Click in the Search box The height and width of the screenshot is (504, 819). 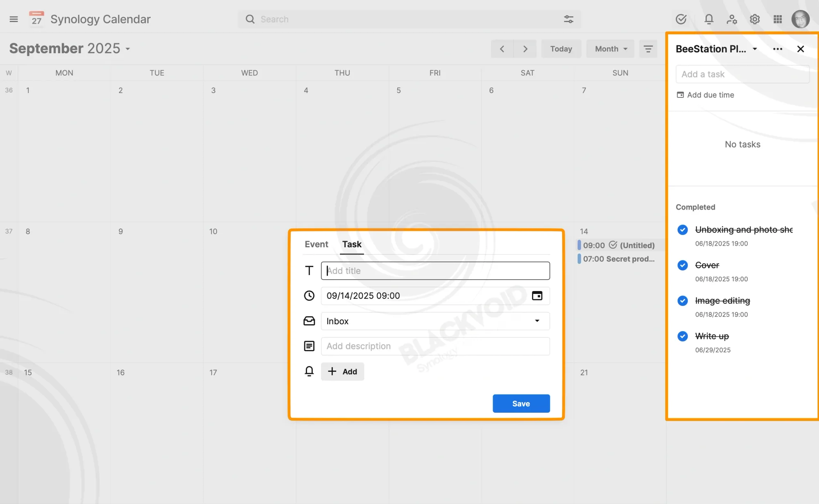[409, 19]
